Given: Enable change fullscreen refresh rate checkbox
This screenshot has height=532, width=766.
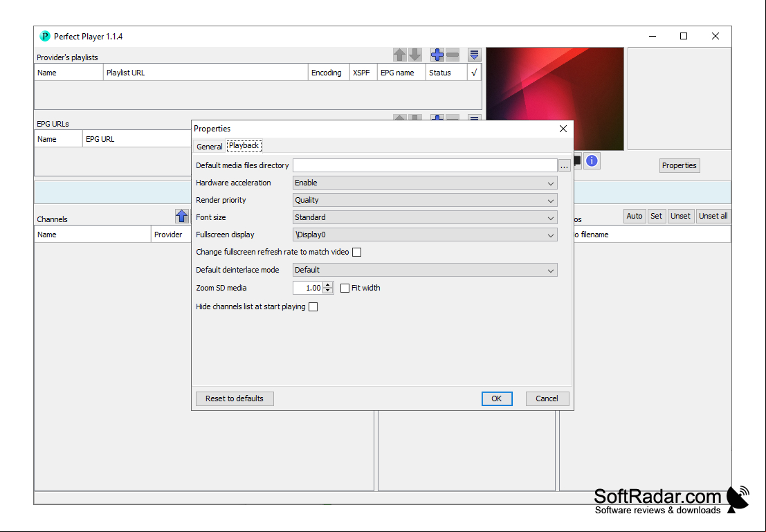Looking at the screenshot, I should [x=357, y=252].
